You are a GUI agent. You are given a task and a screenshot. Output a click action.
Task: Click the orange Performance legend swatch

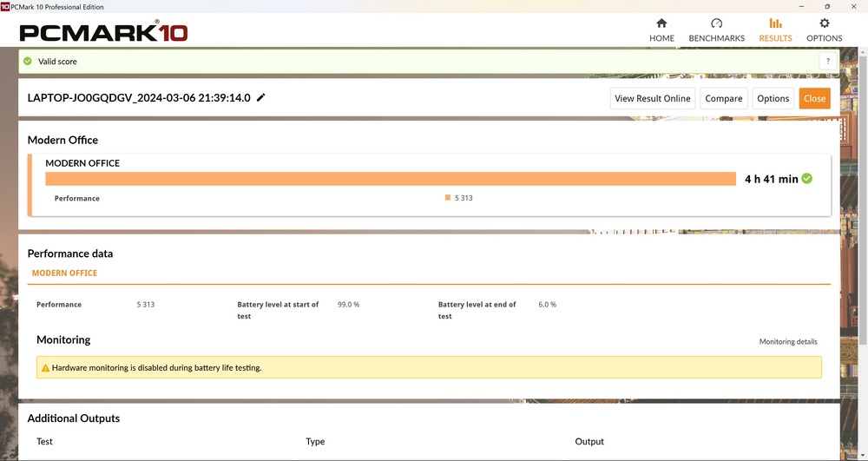448,198
